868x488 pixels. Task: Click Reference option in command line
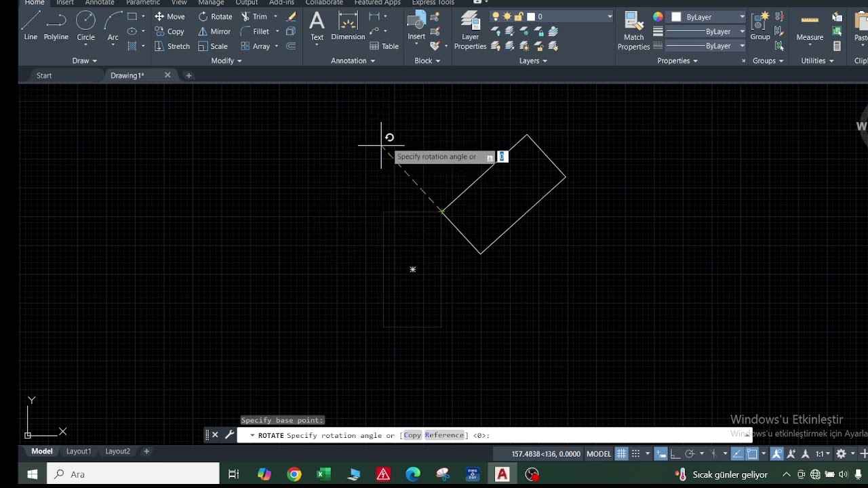(444, 435)
